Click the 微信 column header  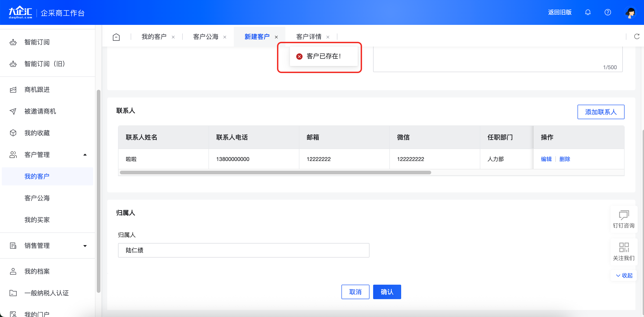click(435, 137)
